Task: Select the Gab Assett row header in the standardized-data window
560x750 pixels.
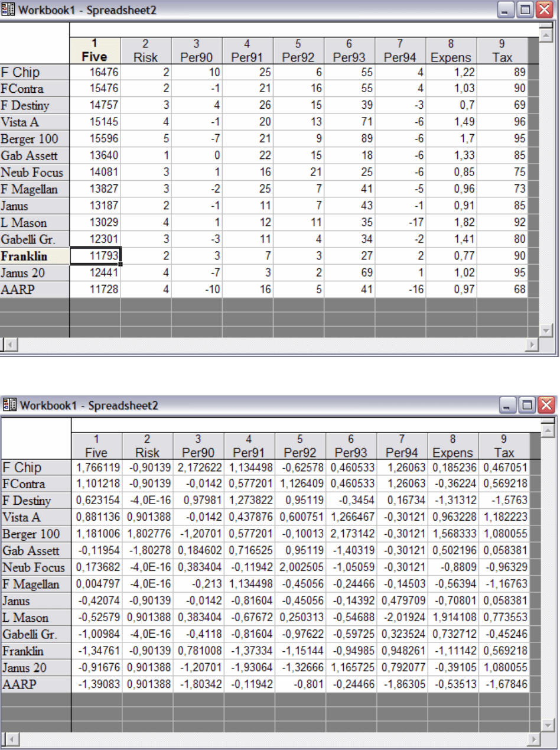Action: (x=36, y=550)
